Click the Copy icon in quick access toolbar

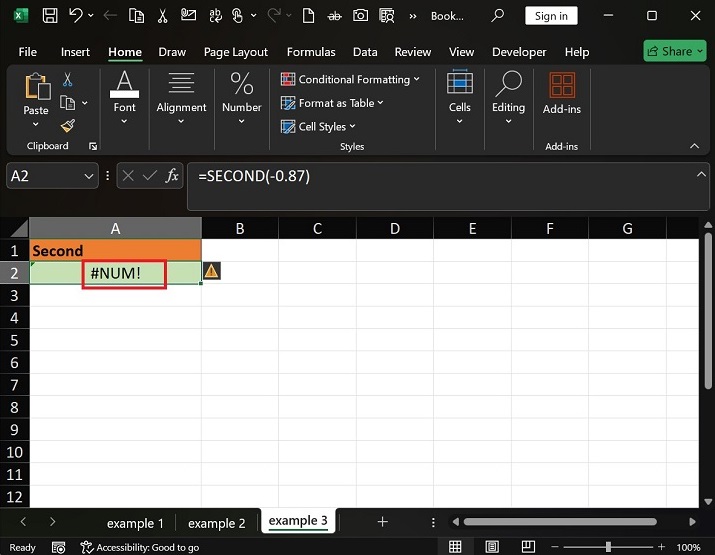coord(136,16)
